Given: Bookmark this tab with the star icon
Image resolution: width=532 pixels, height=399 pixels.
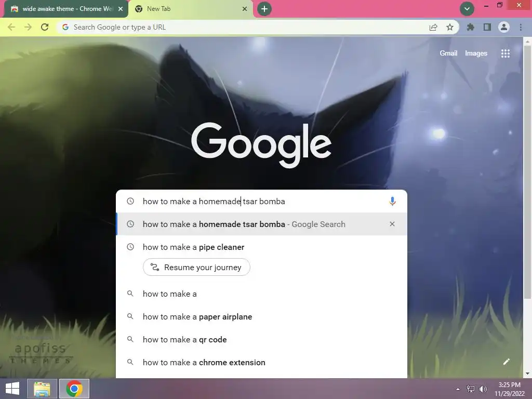Looking at the screenshot, I should (450, 27).
